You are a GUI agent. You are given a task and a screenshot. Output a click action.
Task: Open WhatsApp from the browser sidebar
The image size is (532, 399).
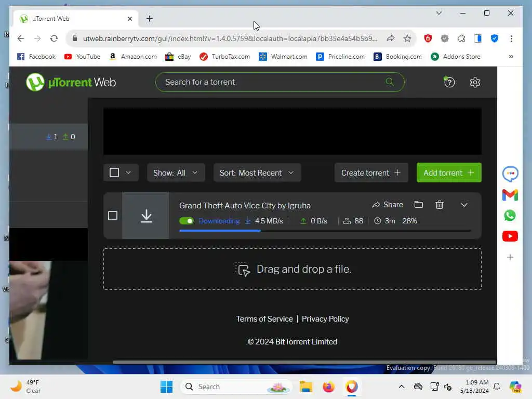pyautogui.click(x=510, y=216)
